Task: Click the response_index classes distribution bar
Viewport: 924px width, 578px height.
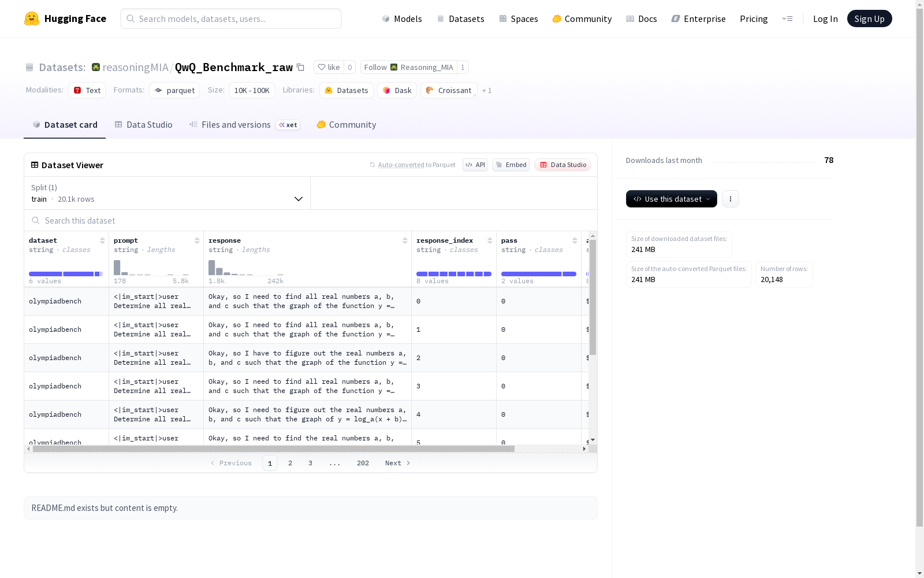Action: pos(454,274)
